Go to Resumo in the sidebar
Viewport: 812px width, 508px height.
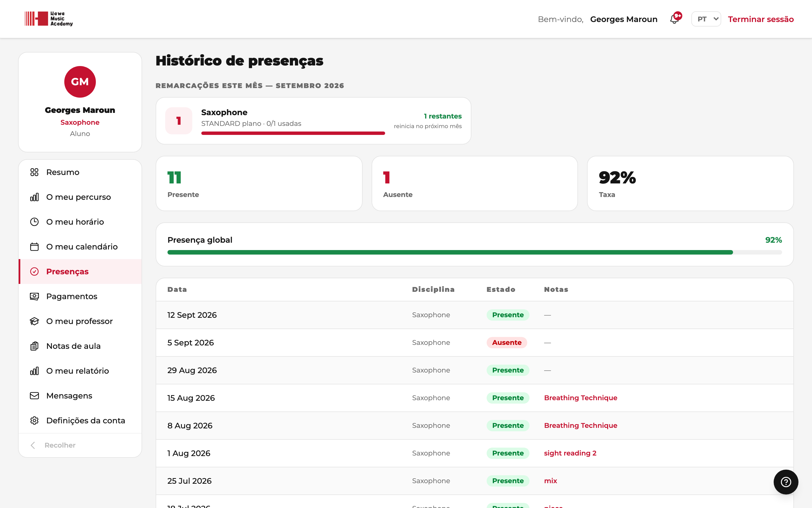pos(80,172)
